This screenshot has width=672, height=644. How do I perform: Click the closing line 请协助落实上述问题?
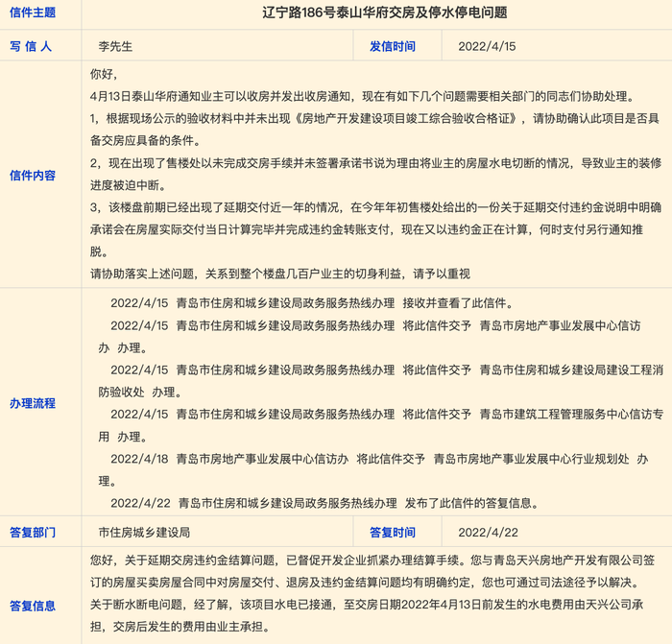tap(280, 274)
